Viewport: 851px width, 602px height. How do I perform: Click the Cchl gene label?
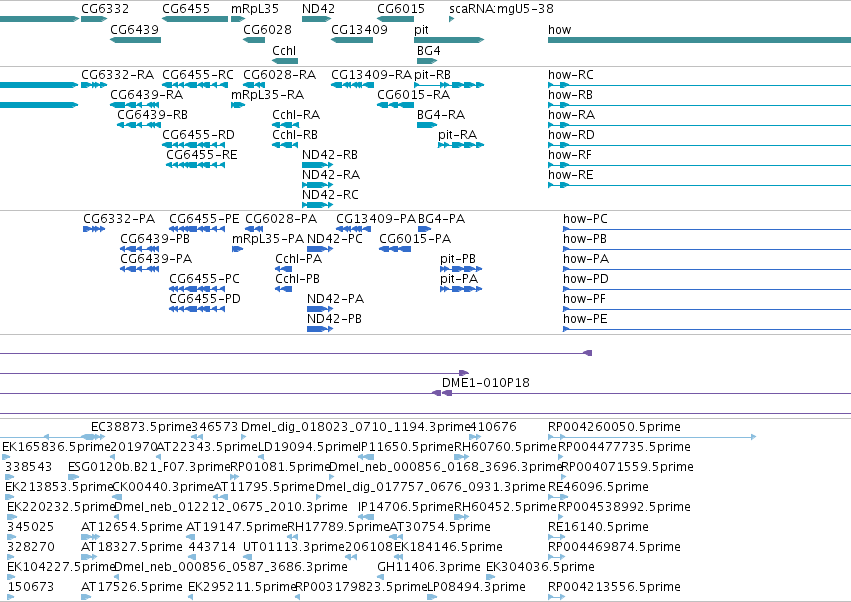[x=284, y=50]
